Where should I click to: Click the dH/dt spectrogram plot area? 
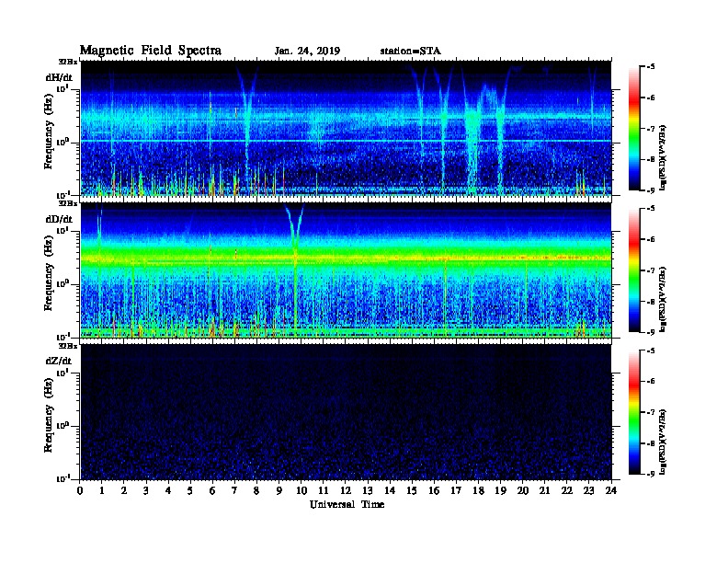pos(346,128)
